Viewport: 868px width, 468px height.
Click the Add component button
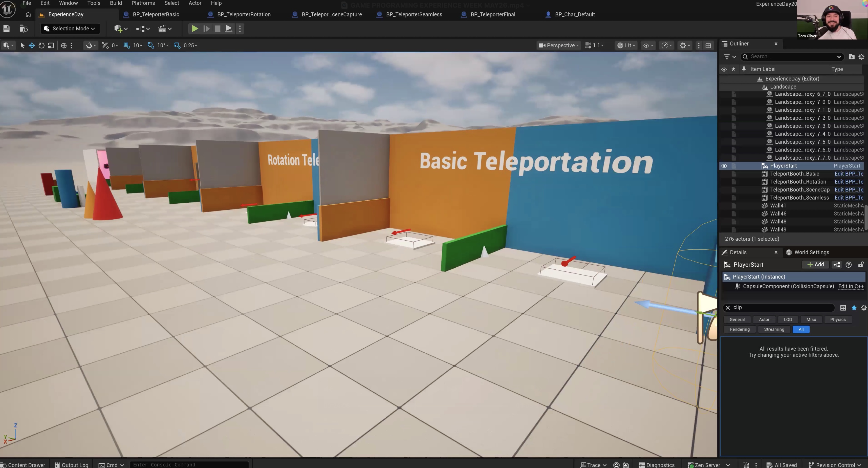[815, 265]
